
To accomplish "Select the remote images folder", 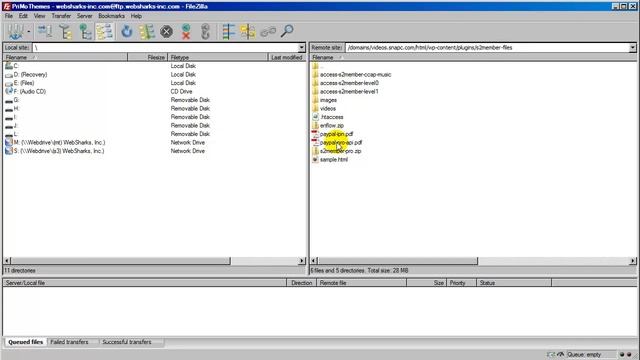I will tap(325, 100).
